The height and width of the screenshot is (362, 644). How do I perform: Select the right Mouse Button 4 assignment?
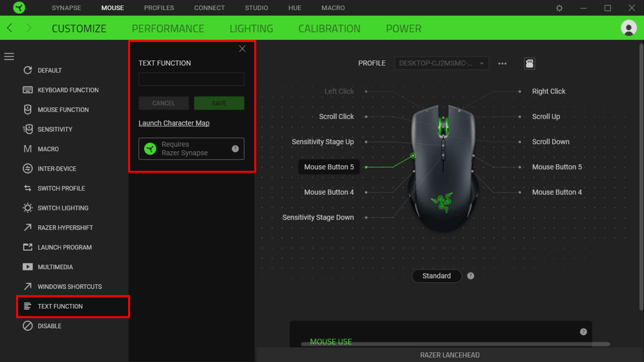coord(557,192)
